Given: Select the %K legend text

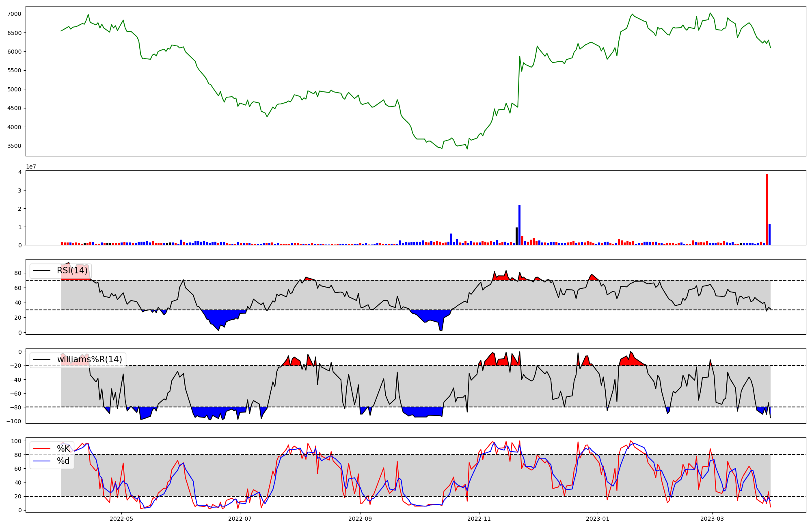Looking at the screenshot, I should pos(63,449).
